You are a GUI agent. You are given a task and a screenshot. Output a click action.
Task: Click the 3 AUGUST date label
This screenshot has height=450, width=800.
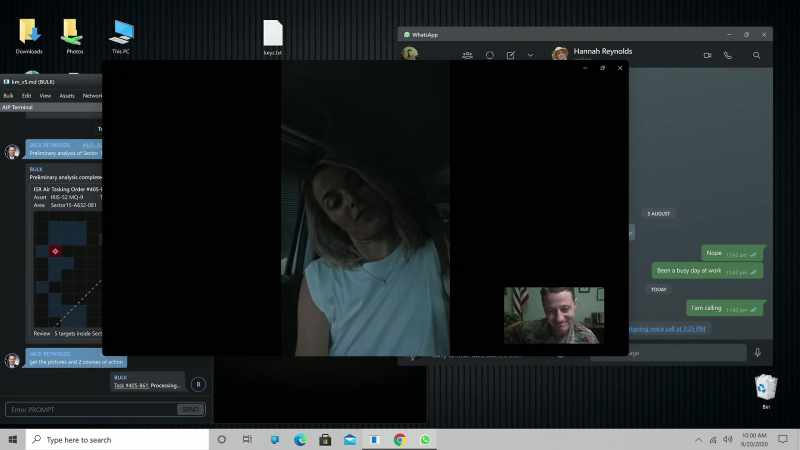pyautogui.click(x=659, y=214)
